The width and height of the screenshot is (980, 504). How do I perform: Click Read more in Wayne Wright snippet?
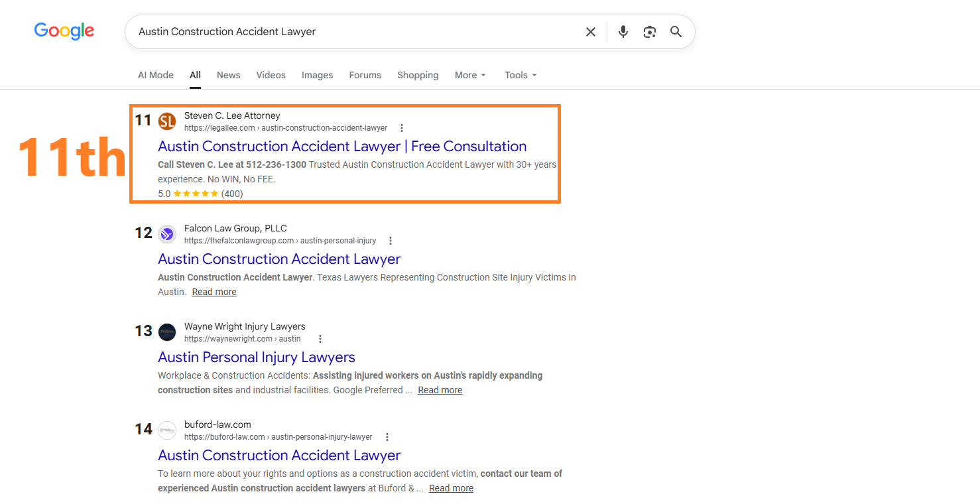tap(440, 390)
